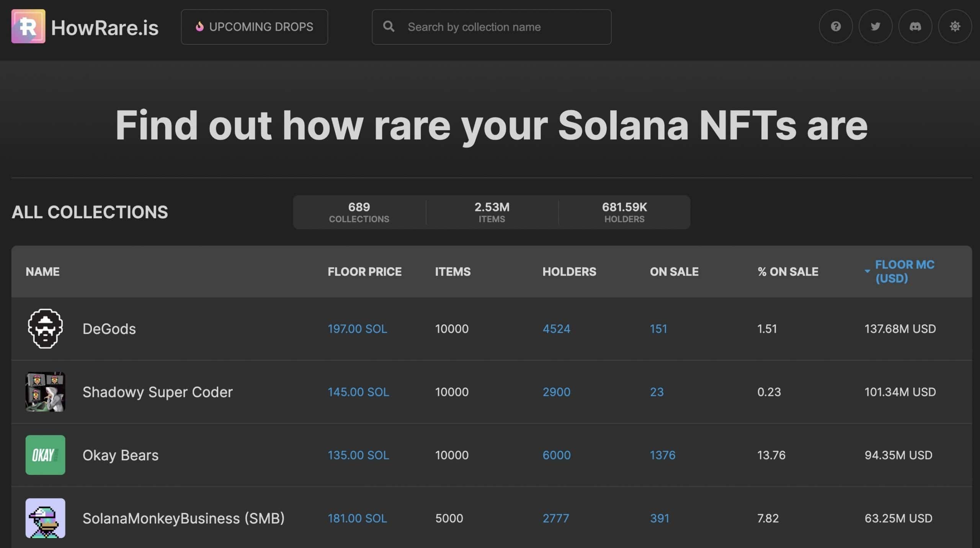Select percent on sale value 13.76
This screenshot has height=548, width=980.
(x=771, y=455)
